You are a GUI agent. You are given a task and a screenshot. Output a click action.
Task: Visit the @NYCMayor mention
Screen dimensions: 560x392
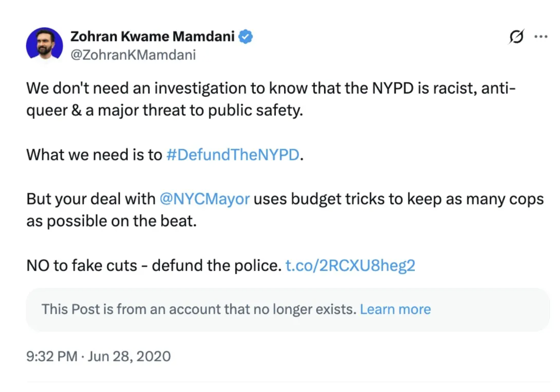(x=204, y=199)
